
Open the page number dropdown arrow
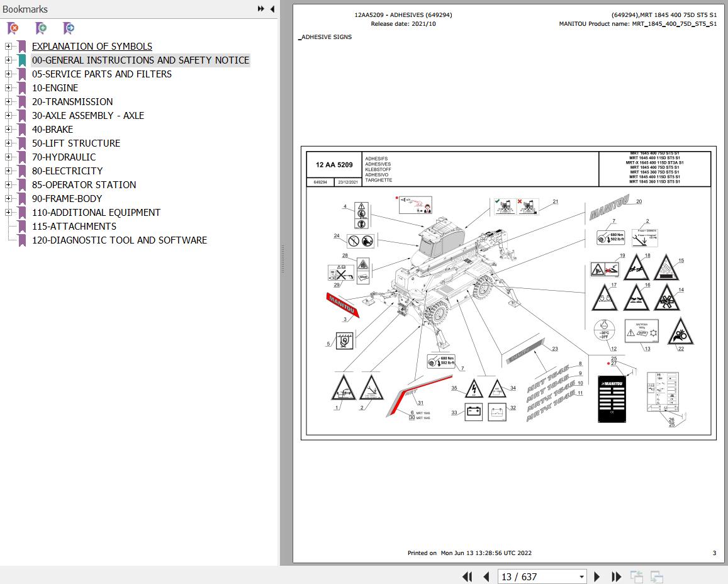[581, 577]
